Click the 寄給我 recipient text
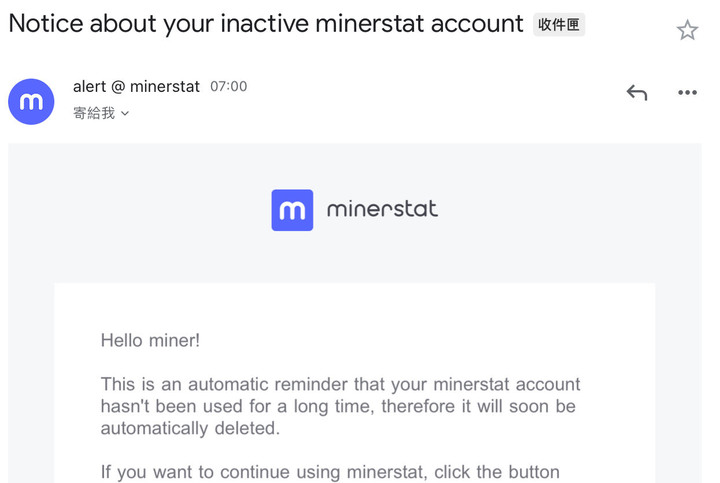This screenshot has height=483, width=720. tap(94, 114)
